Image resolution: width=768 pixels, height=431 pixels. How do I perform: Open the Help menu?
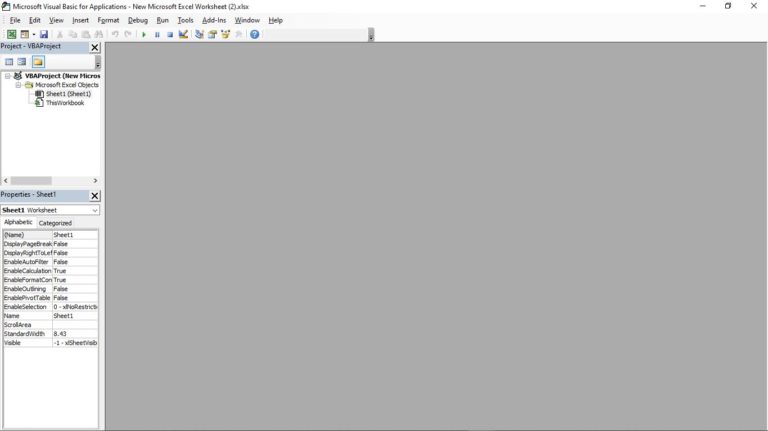(275, 20)
